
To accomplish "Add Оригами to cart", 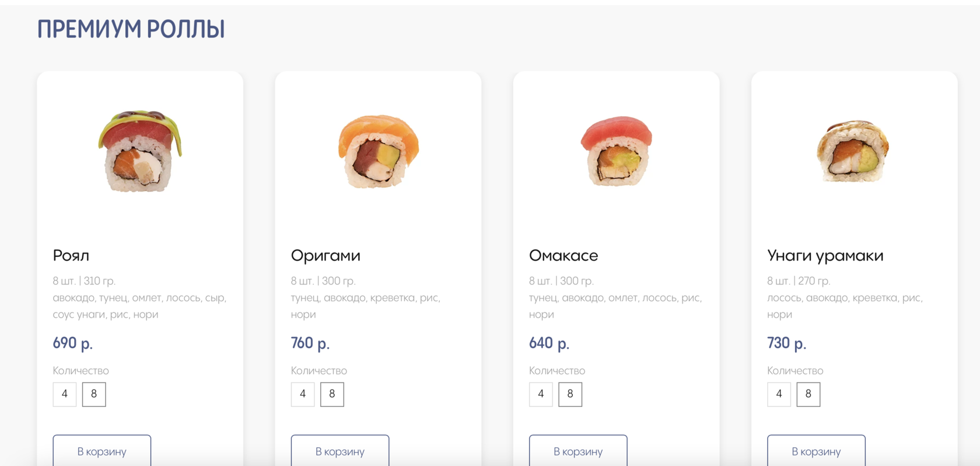I will (x=340, y=451).
